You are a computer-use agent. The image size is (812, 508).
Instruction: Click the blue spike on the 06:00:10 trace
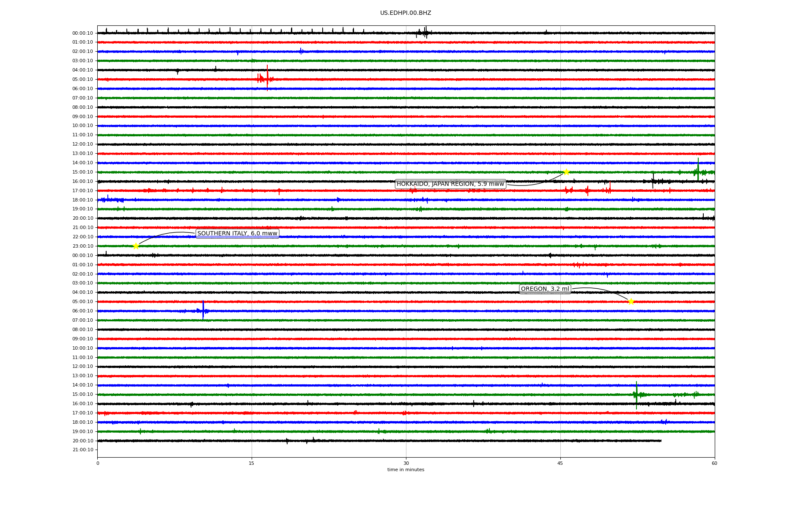203,310
